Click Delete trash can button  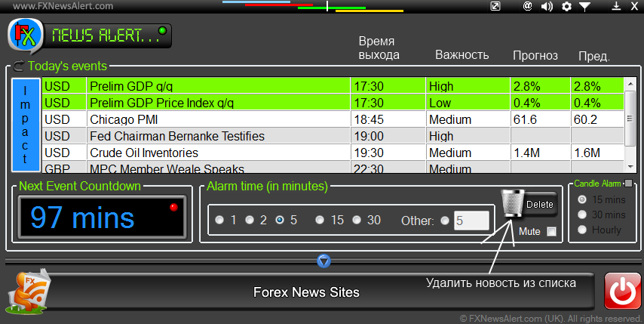[529, 204]
